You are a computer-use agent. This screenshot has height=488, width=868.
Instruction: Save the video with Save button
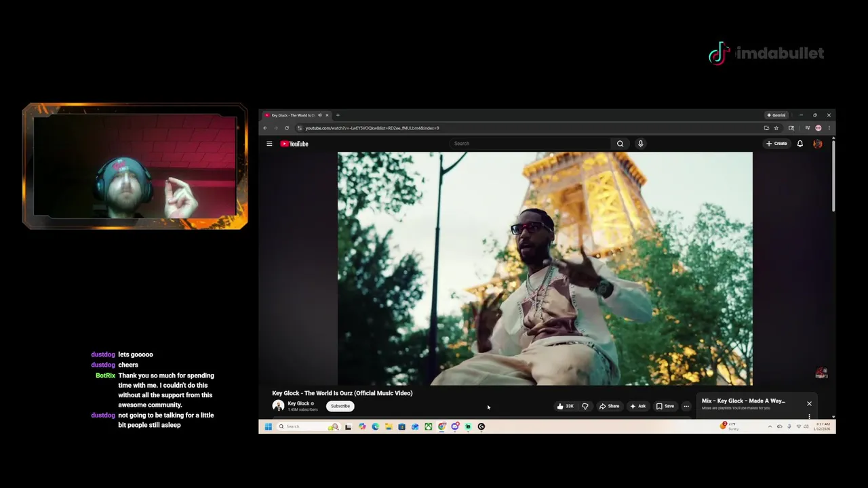[665, 406]
